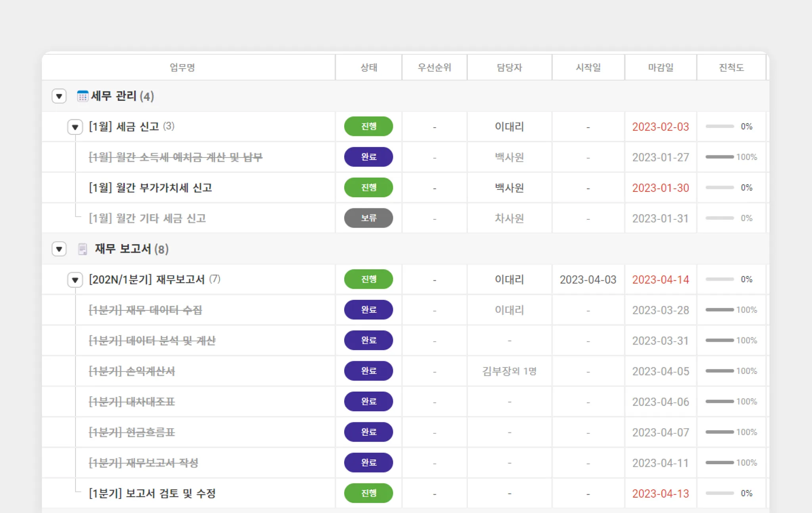The height and width of the screenshot is (513, 812).
Task: Click assignee 김부장외 1명
Action: point(509,371)
